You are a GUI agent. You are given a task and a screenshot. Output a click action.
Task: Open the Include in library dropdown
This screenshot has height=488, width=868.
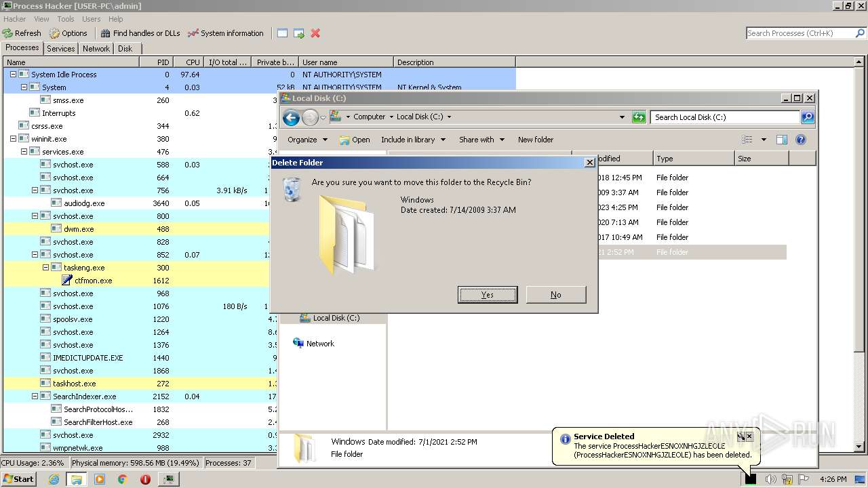coord(413,140)
